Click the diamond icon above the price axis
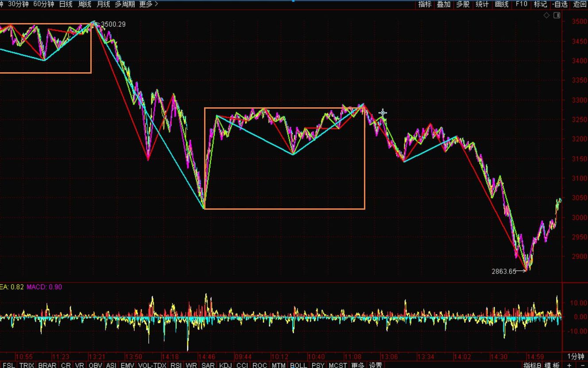Screen dimensions: 588x368 coord(546,15)
